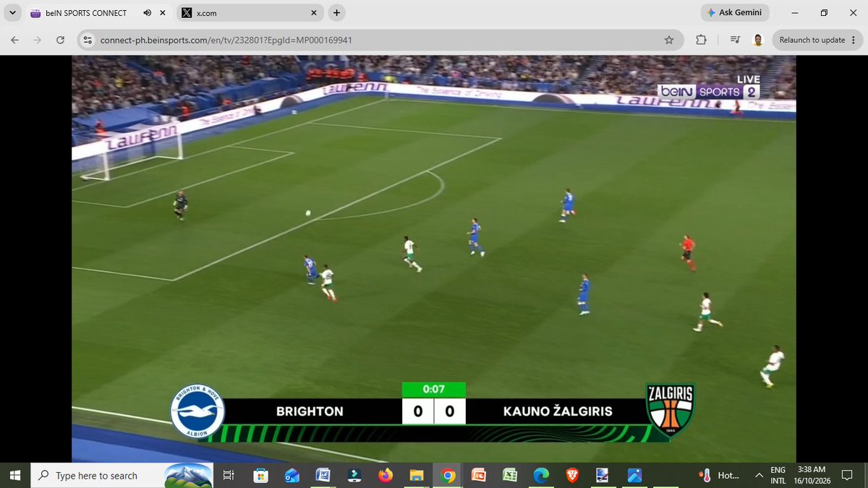The image size is (868, 488).
Task: Open a new tab with plus button
Action: pyautogui.click(x=336, y=13)
